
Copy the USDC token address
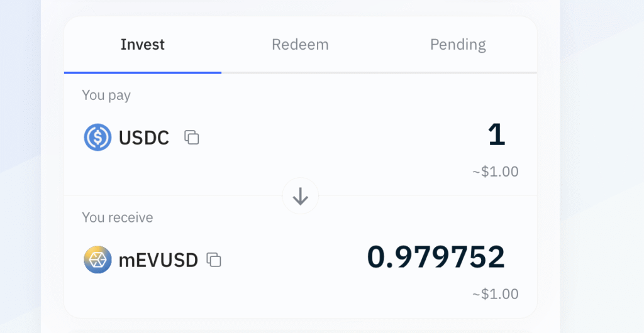[192, 137]
